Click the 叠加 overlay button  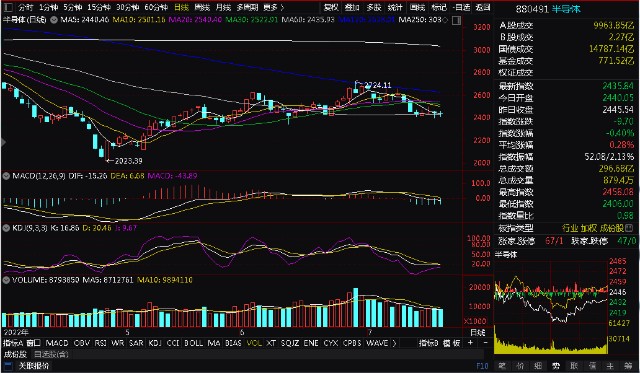pyautogui.click(x=352, y=7)
